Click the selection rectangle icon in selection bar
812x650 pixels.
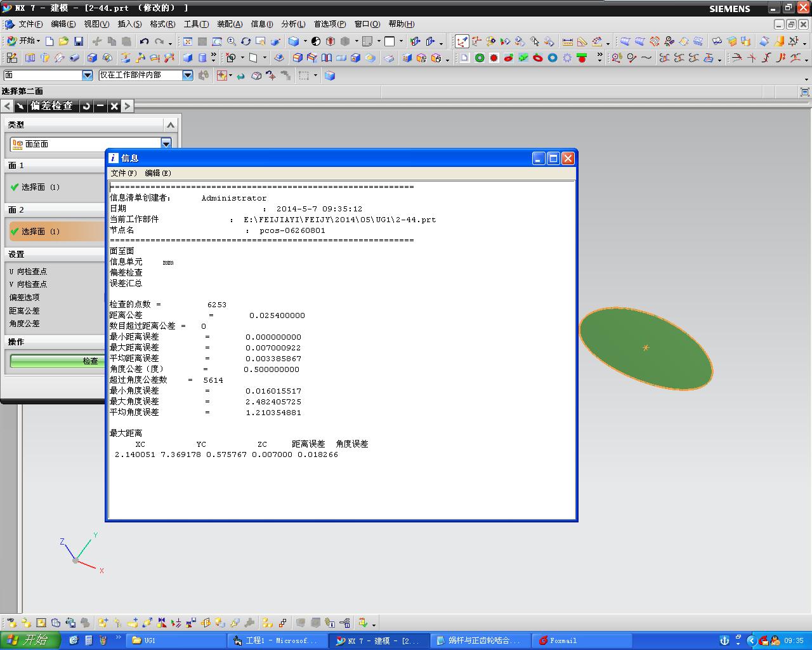click(x=304, y=76)
